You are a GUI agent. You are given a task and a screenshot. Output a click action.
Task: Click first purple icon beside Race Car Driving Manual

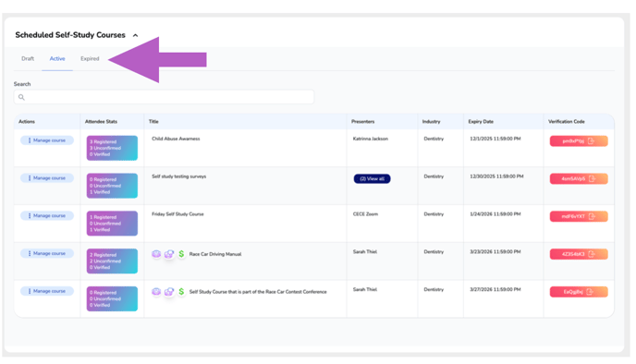click(156, 254)
